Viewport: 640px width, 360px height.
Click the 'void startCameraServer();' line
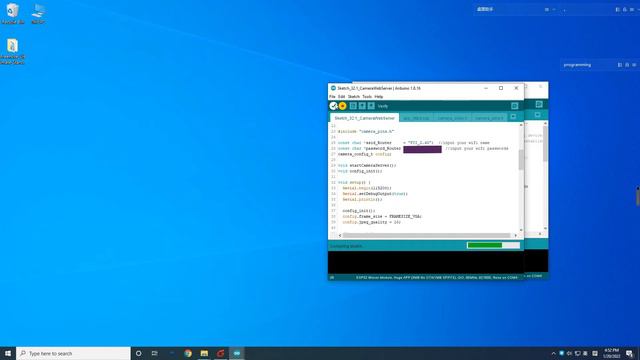click(367, 166)
